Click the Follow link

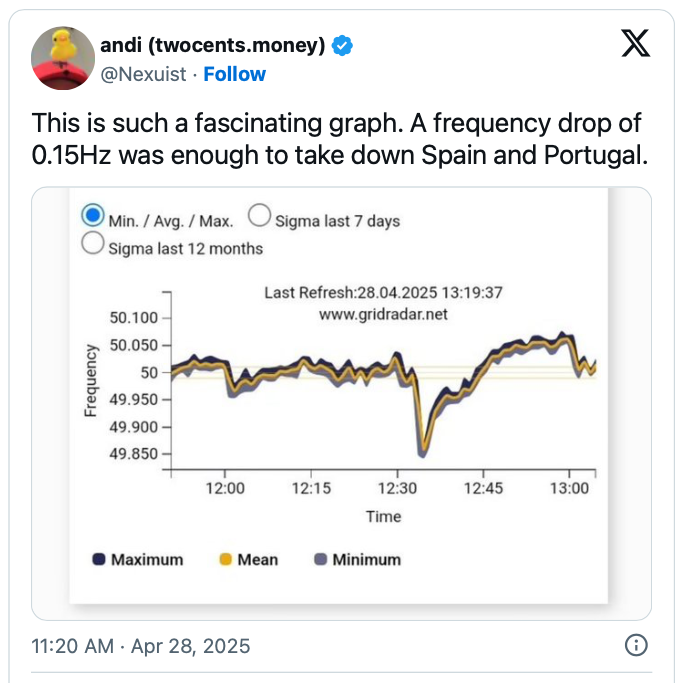[235, 74]
